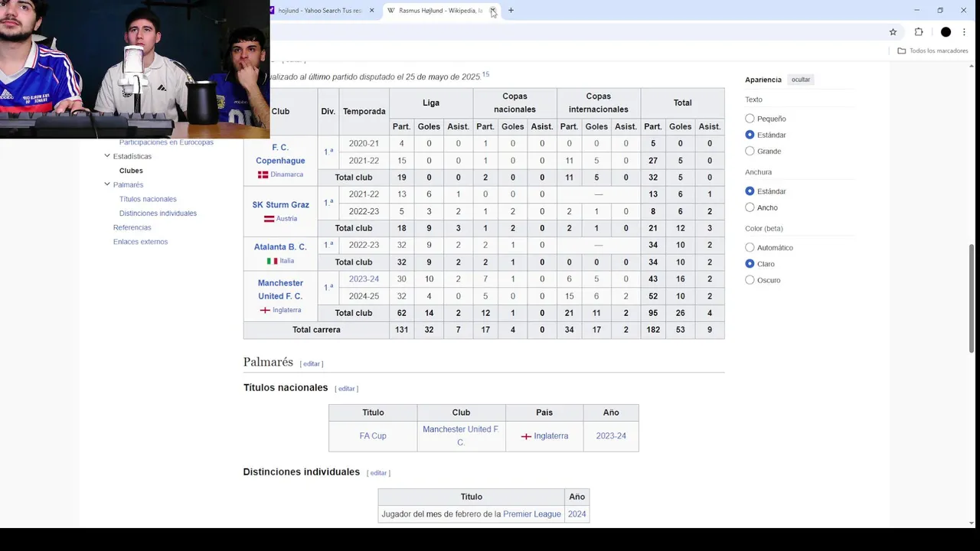
Task: Open Inglaterra link in Títulos nacionales table
Action: [x=551, y=436]
